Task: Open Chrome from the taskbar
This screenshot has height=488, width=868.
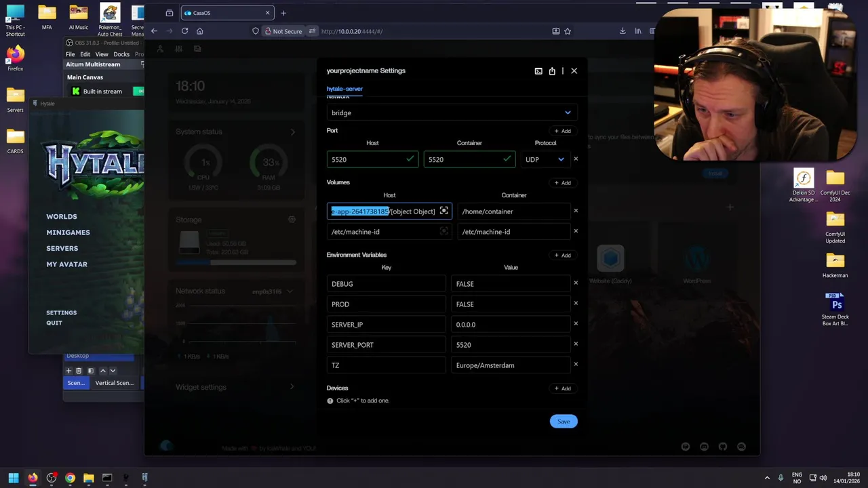Action: 70,478
